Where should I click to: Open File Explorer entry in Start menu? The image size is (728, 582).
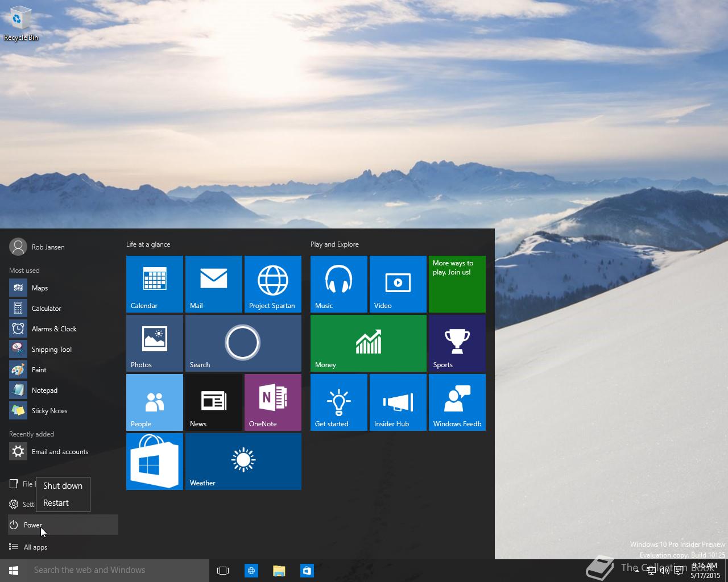[22, 484]
